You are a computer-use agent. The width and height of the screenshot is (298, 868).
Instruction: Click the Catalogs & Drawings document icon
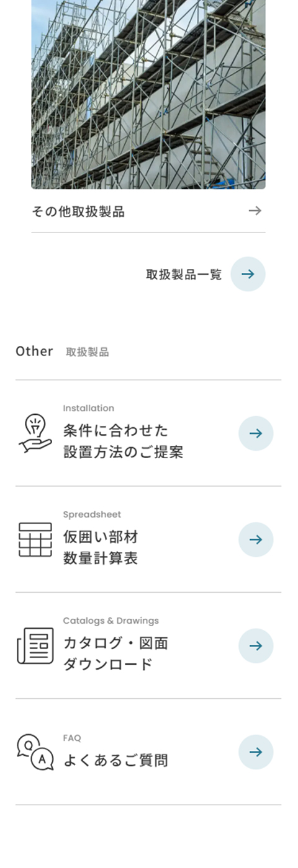click(35, 645)
